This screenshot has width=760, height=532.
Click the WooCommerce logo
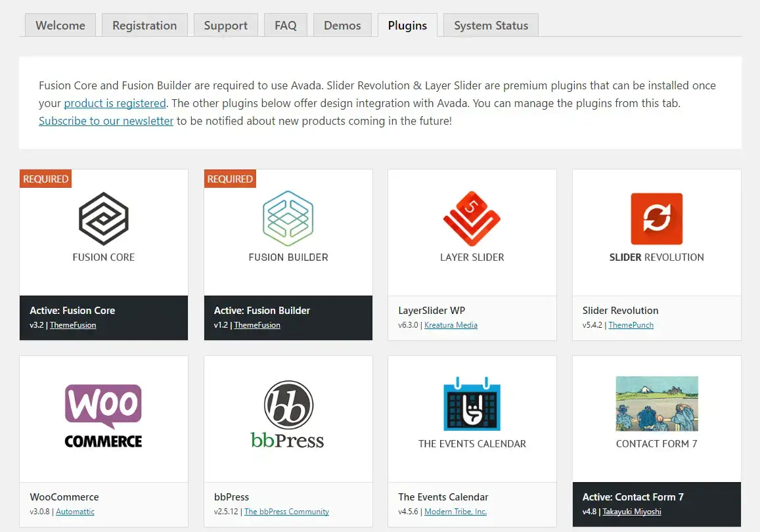(x=103, y=416)
